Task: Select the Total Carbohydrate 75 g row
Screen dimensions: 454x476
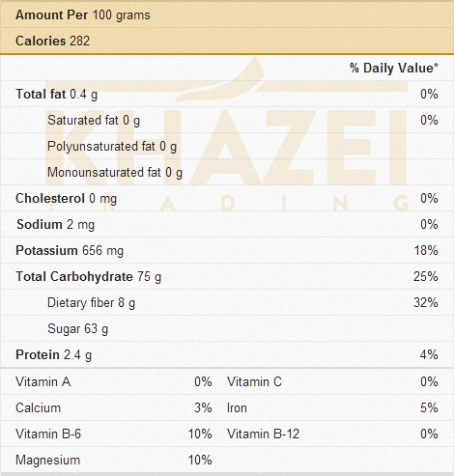Action: tap(227, 276)
